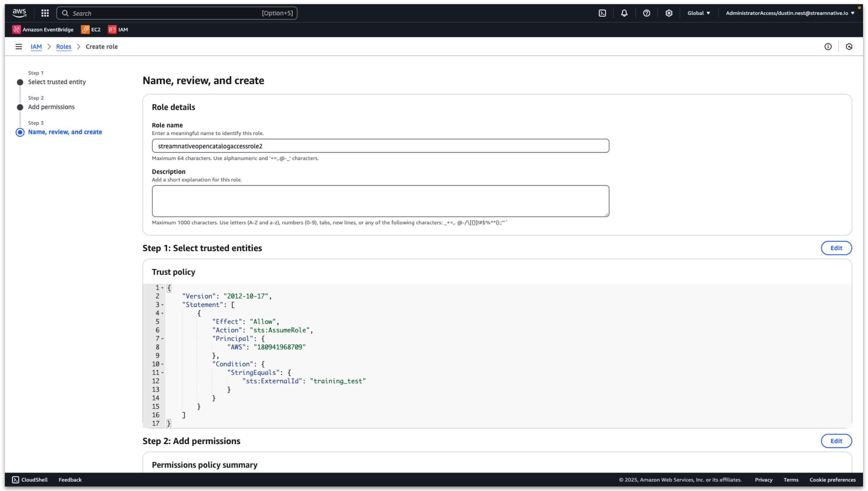Open the info panel icon
The width and height of the screenshot is (868, 491).
(x=828, y=47)
